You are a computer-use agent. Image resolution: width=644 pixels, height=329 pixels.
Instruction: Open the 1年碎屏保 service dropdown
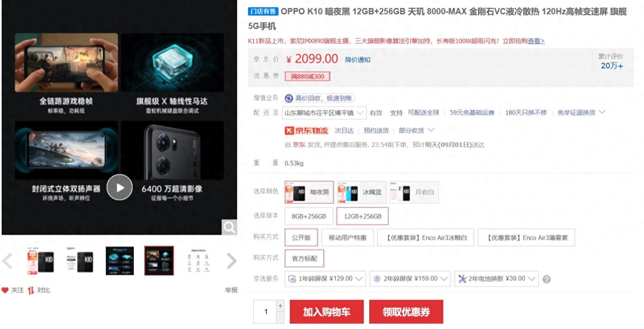[x=325, y=279]
